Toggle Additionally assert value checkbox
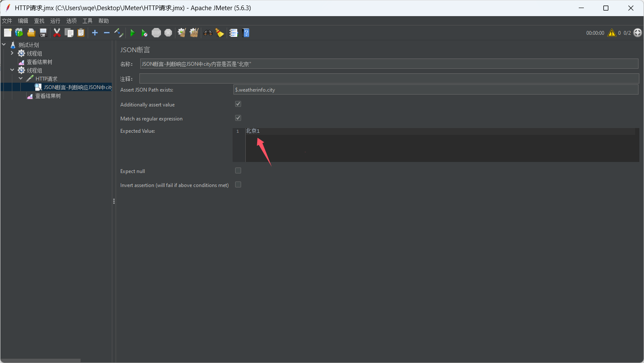This screenshot has height=363, width=644. (x=238, y=104)
